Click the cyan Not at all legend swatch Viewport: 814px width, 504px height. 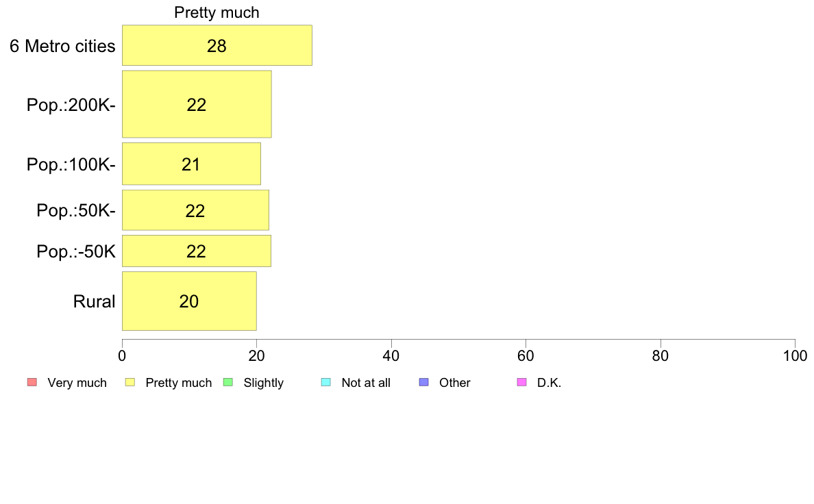(x=326, y=383)
